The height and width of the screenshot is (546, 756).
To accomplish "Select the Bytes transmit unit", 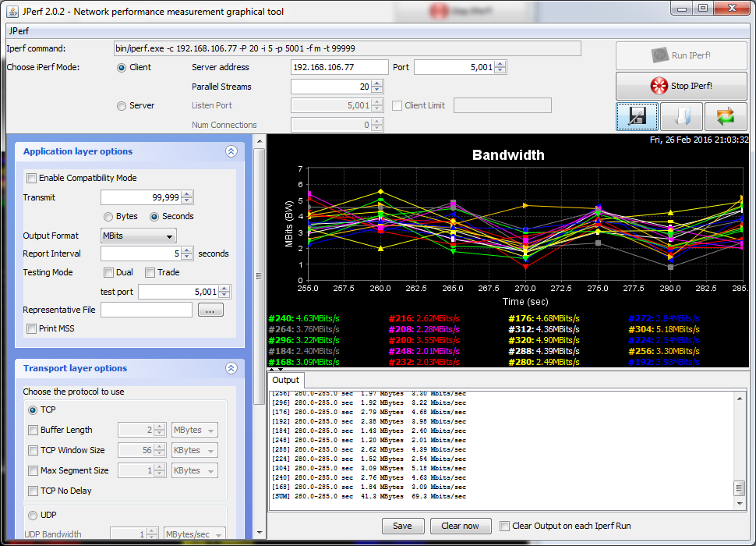I will [109, 216].
